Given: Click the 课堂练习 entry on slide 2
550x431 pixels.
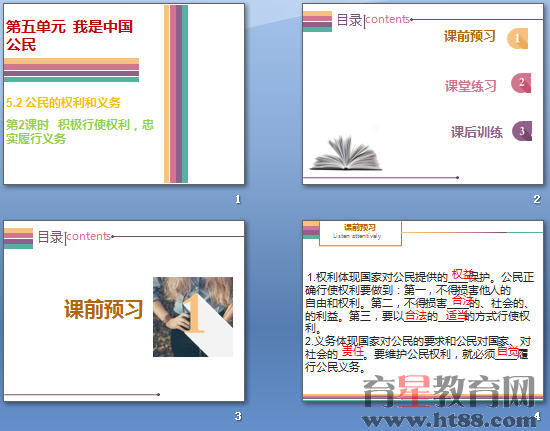Looking at the screenshot, I should click(471, 86).
